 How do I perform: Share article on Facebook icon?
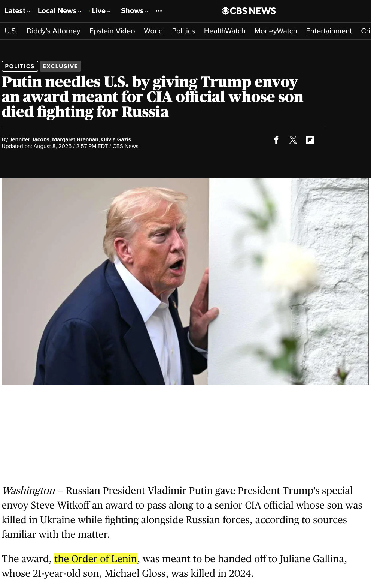[276, 140]
